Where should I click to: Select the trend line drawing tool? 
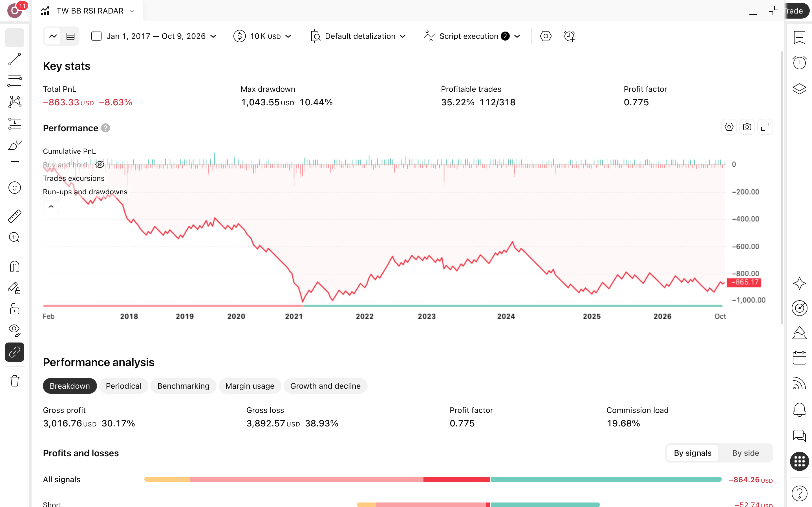point(14,59)
